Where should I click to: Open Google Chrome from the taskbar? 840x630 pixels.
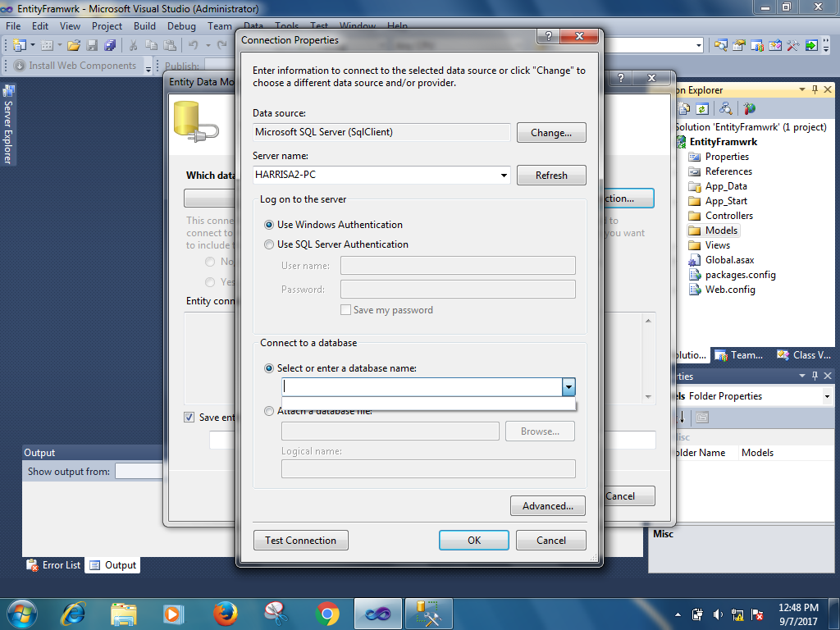327,614
